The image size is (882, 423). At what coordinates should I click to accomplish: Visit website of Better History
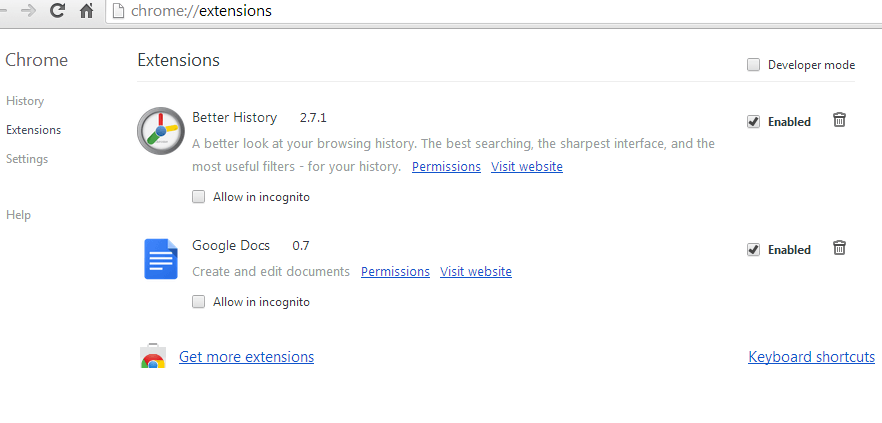pos(526,167)
